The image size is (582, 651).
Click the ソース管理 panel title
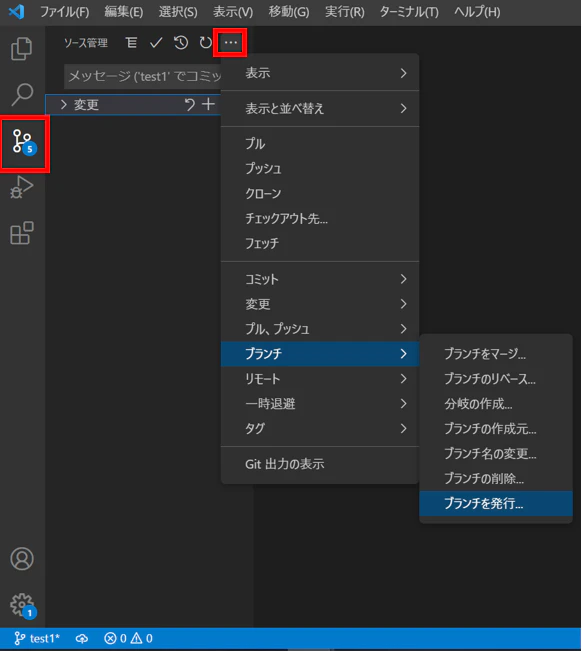point(86,43)
